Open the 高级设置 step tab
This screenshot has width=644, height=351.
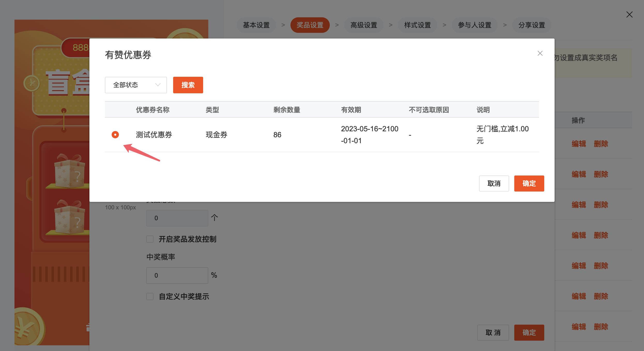364,25
